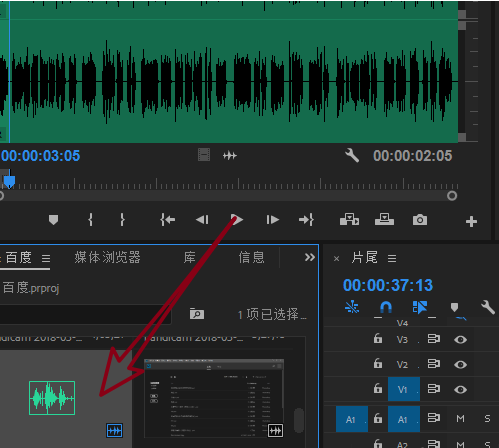Click the Mark Out bracket button
Screen dimensions: 499x448
point(122,220)
